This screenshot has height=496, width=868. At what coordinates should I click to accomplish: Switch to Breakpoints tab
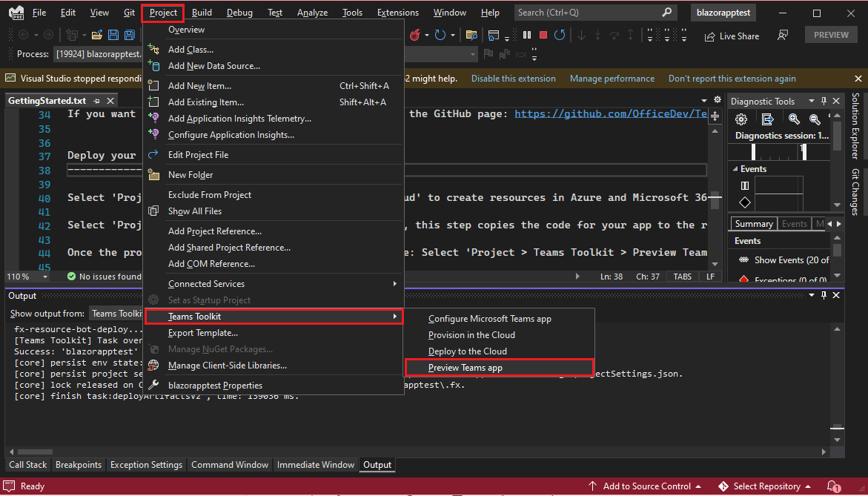click(79, 465)
